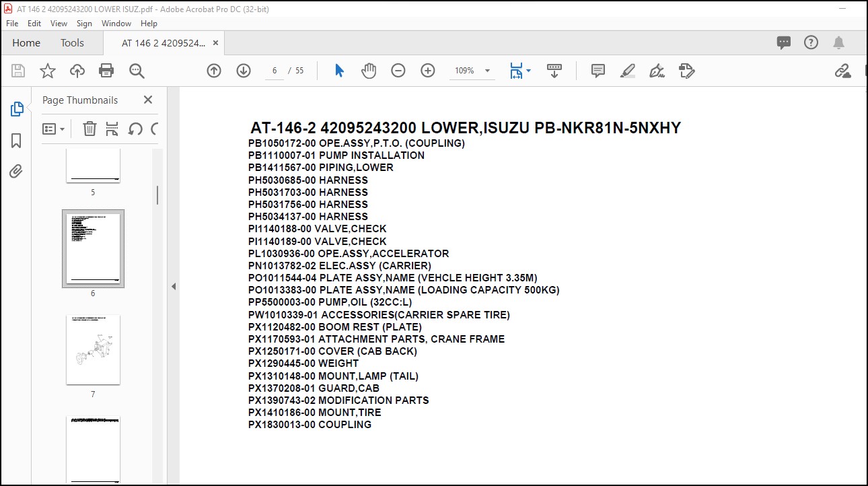
Task: Click the PL1030936-00 OPE.ASSY,ACCELERATOR line
Action: 349,254
